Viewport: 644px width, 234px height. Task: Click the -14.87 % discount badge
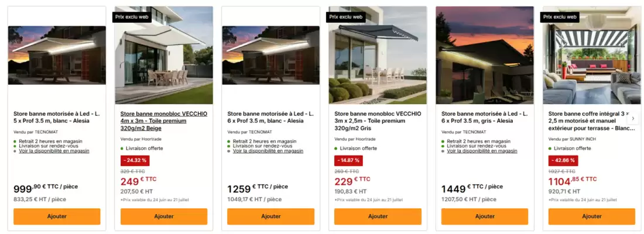(348, 160)
